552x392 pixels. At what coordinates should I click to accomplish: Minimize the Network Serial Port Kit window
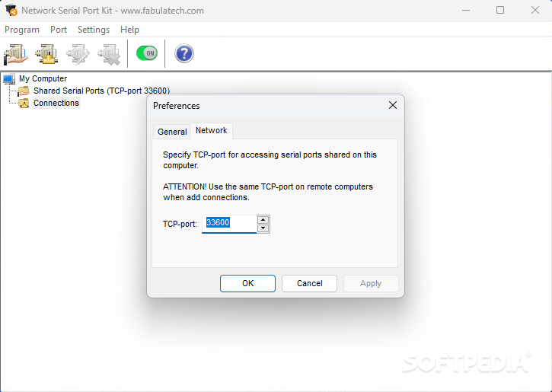[x=466, y=10]
